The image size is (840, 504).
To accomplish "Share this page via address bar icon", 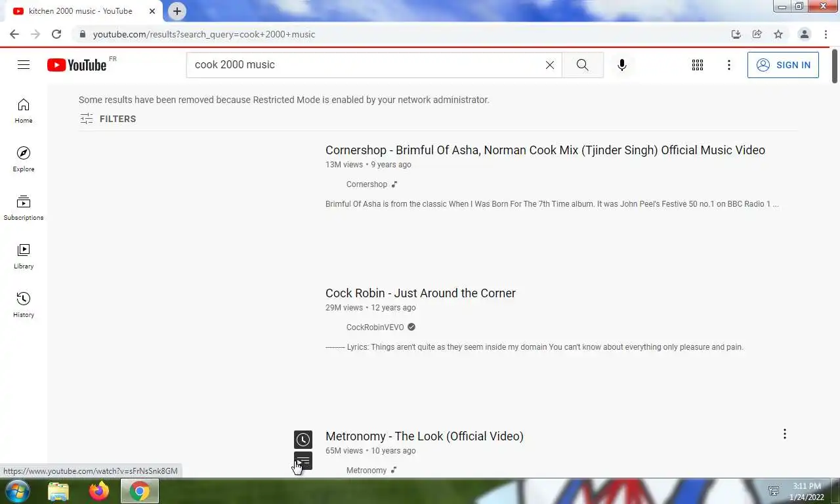I will coord(757,34).
